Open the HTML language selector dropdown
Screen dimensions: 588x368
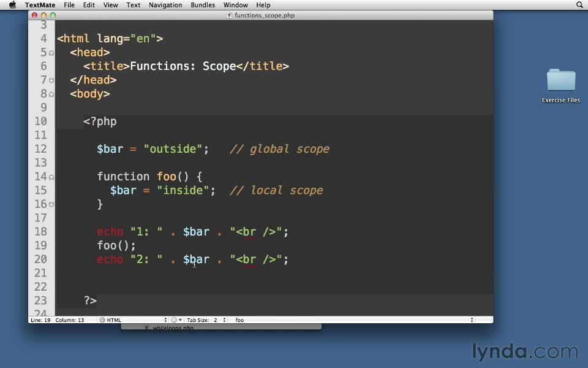coord(135,320)
